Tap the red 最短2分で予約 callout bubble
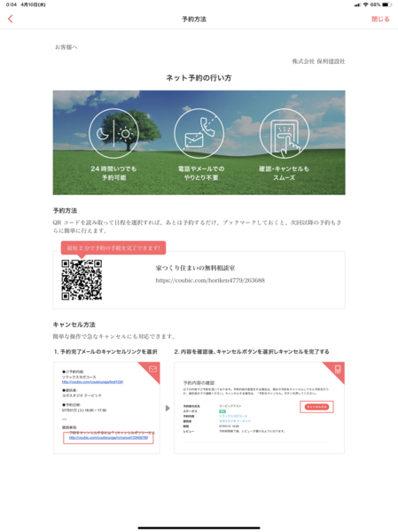Screen dimensions: 398x532 (113, 247)
